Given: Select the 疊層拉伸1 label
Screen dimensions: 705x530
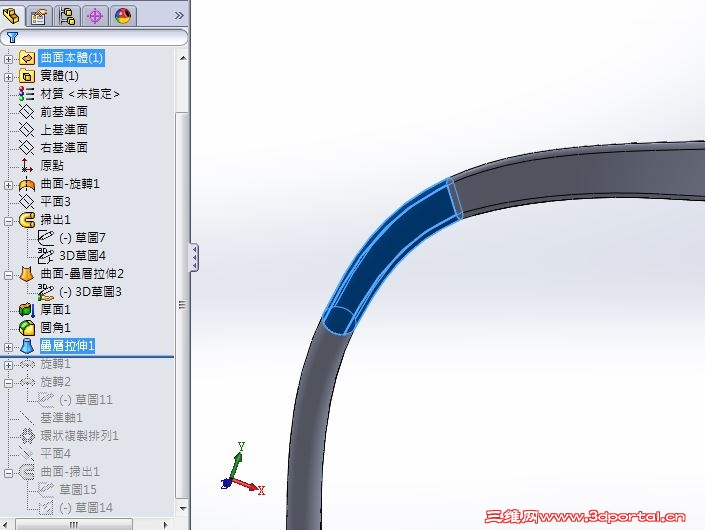Looking at the screenshot, I should tap(67, 346).
